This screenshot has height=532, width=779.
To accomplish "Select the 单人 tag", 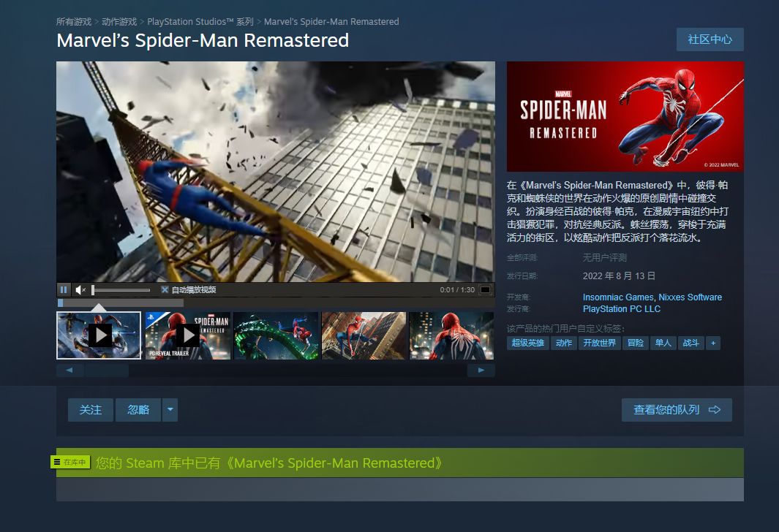I will click(x=663, y=343).
